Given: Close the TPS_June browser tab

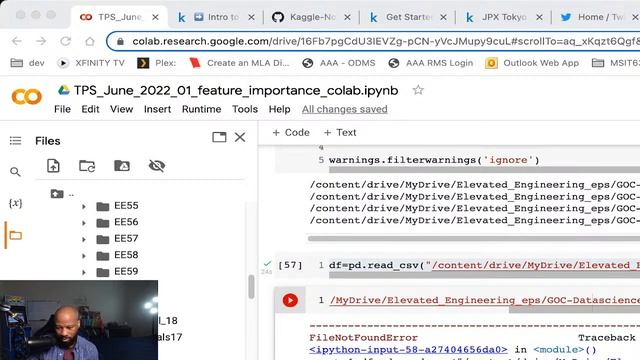Looking at the screenshot, I should click(x=156, y=17).
